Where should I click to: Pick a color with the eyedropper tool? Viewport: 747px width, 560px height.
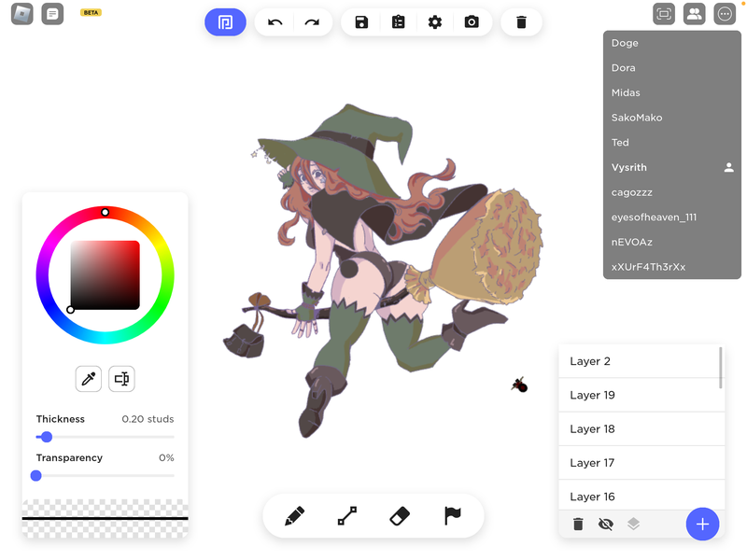[x=89, y=378]
